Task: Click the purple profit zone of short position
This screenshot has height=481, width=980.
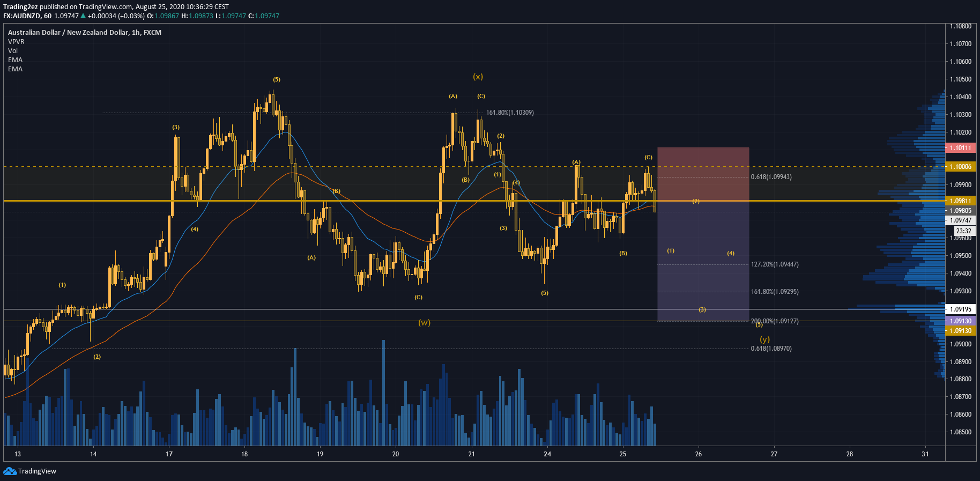Action: pos(703,261)
